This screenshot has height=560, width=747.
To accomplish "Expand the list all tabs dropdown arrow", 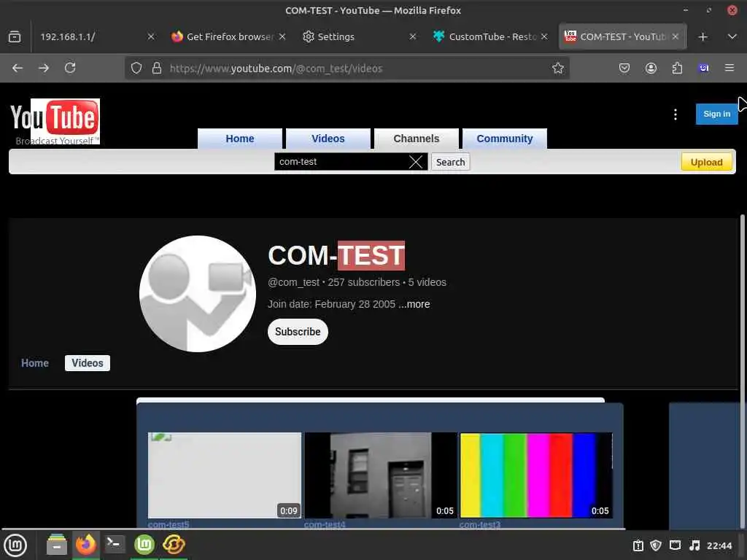I will coord(732,36).
